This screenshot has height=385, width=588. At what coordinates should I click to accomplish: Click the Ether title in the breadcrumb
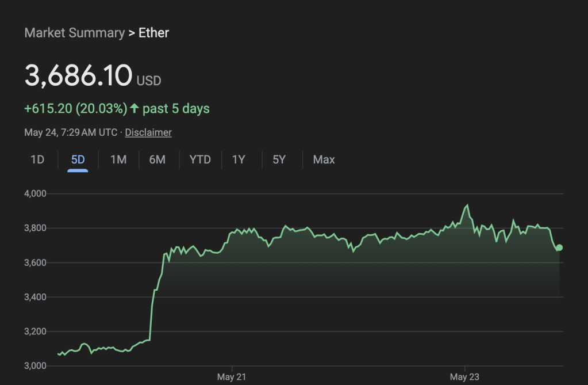[x=154, y=33]
